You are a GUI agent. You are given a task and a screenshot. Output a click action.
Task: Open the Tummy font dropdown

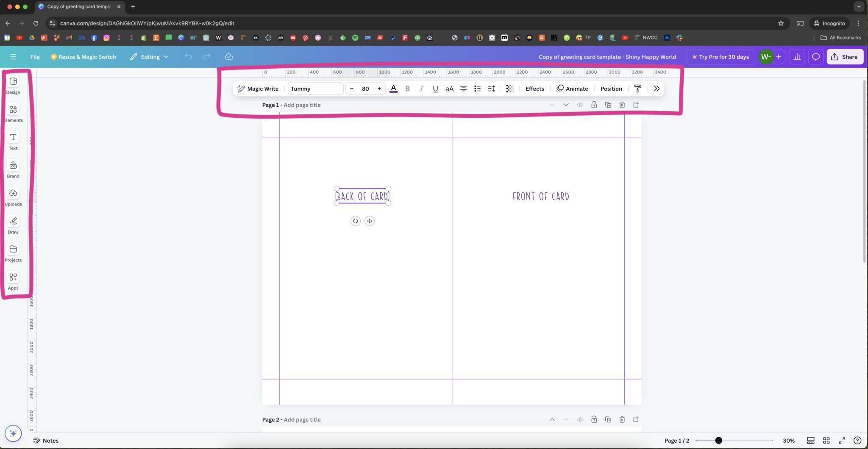pyautogui.click(x=315, y=89)
